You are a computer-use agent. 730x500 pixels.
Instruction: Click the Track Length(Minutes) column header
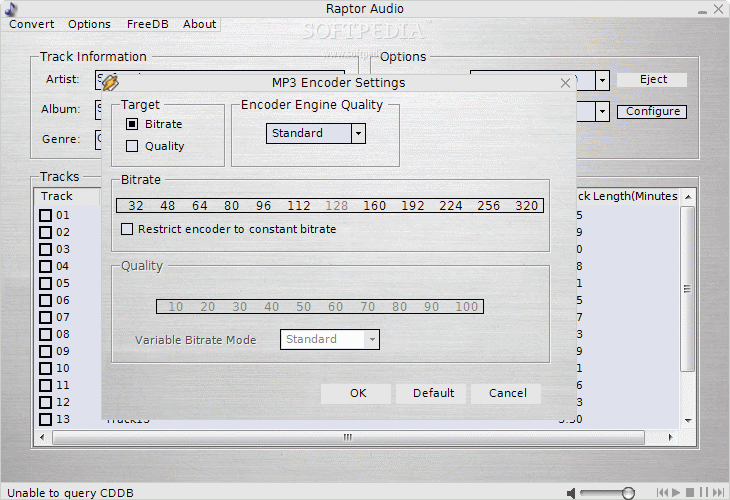coord(627,196)
